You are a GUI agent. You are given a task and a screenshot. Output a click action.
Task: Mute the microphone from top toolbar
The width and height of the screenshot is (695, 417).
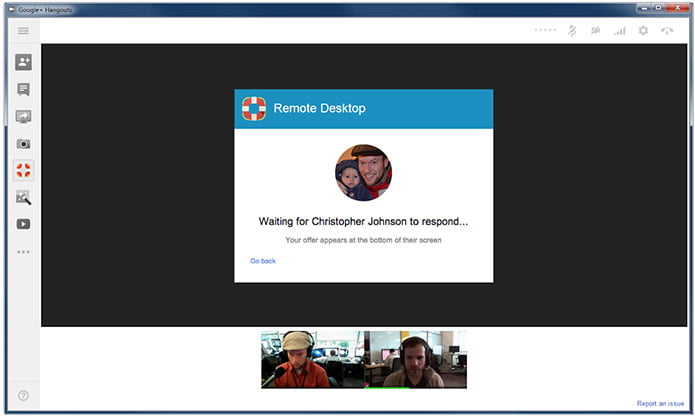[572, 31]
